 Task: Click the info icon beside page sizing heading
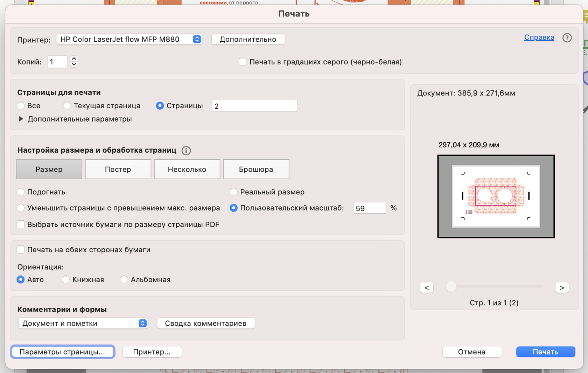186,151
